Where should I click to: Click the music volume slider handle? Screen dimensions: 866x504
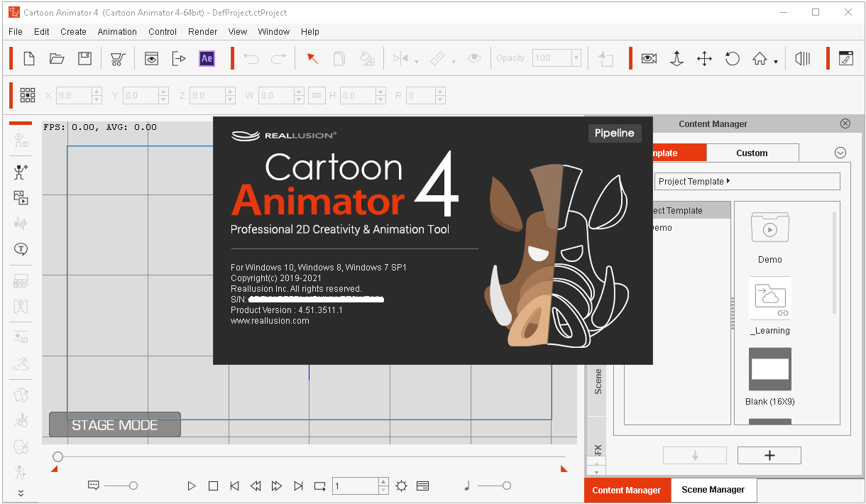[x=506, y=486]
